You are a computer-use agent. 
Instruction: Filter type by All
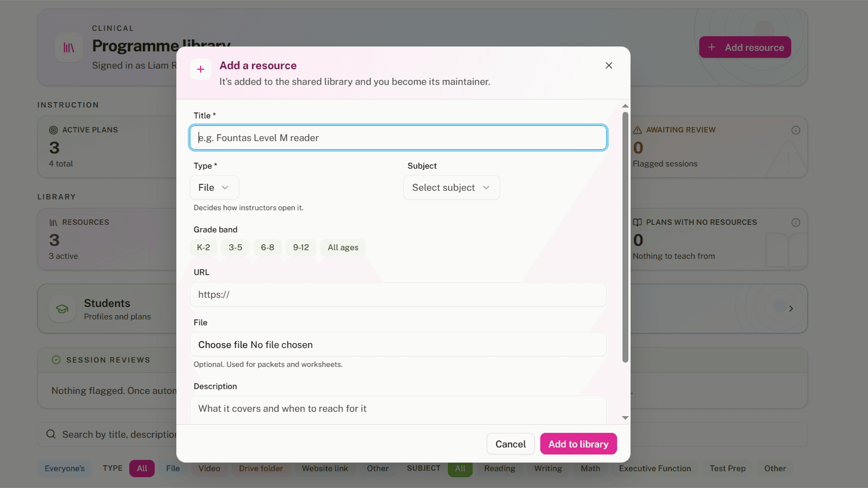pos(142,469)
